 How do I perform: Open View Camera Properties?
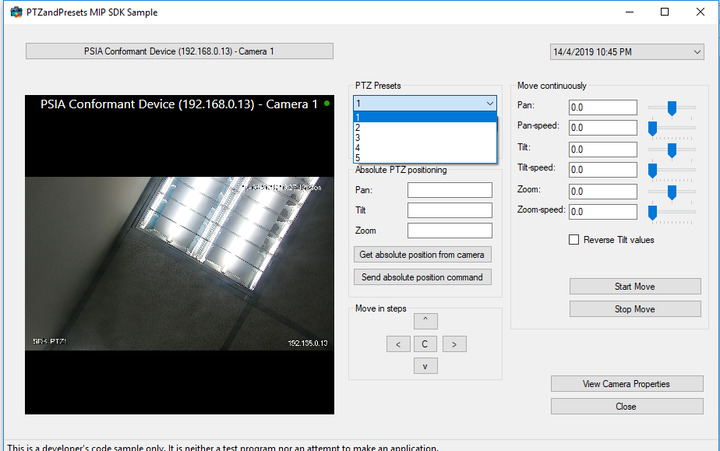(626, 384)
